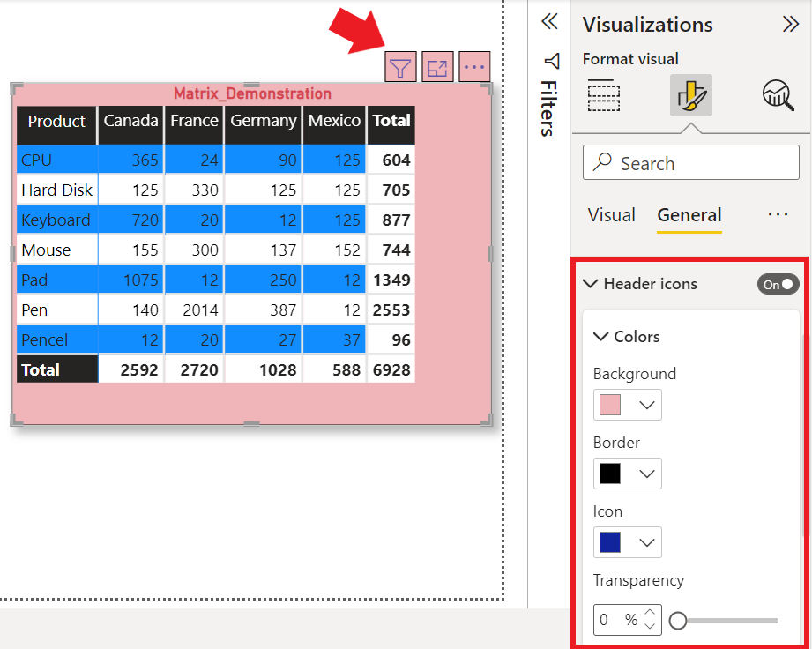Select the Pad row header

57,280
